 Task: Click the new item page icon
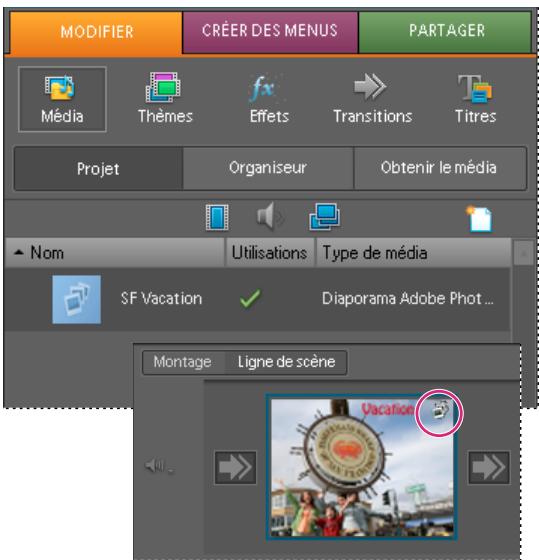(x=479, y=219)
